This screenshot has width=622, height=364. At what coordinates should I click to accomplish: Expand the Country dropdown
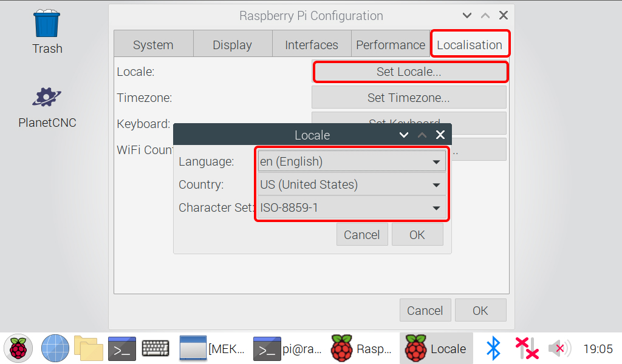[352, 184]
